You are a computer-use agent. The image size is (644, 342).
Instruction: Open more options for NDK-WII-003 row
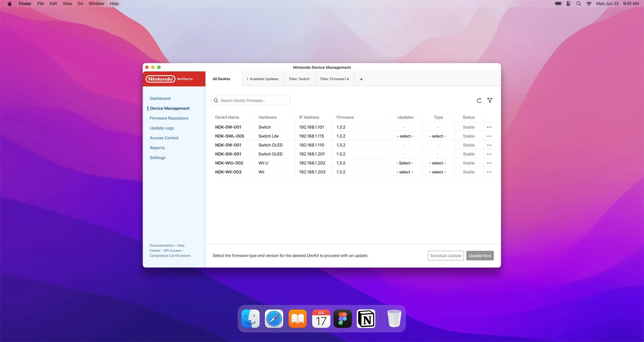click(x=489, y=172)
